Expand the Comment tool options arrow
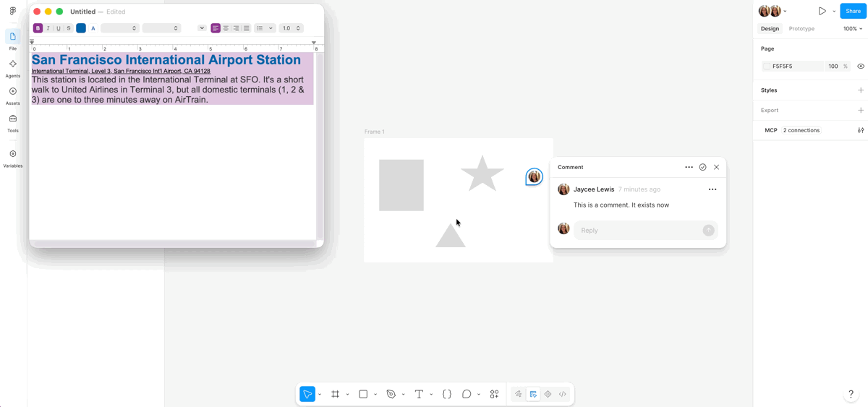 point(479,395)
